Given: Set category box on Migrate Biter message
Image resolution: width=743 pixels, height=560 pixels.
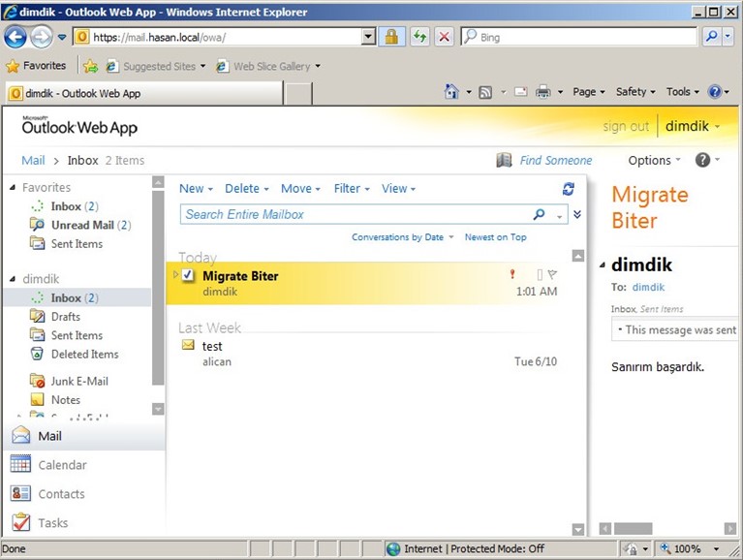Looking at the screenshot, I should click(x=540, y=275).
